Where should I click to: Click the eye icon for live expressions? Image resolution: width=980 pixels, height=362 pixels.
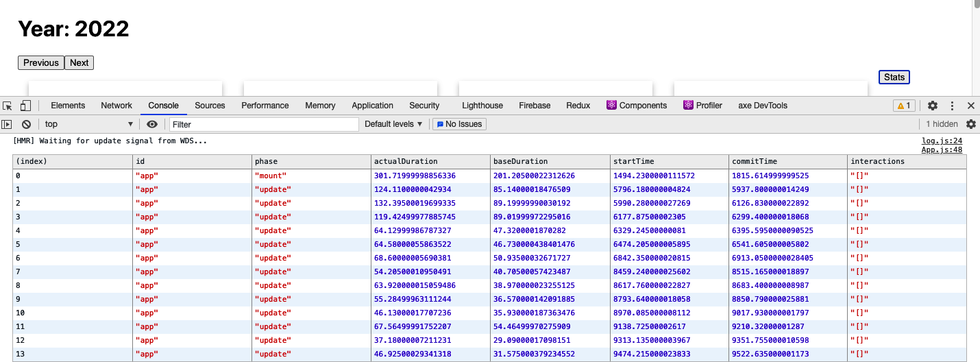pyautogui.click(x=152, y=124)
